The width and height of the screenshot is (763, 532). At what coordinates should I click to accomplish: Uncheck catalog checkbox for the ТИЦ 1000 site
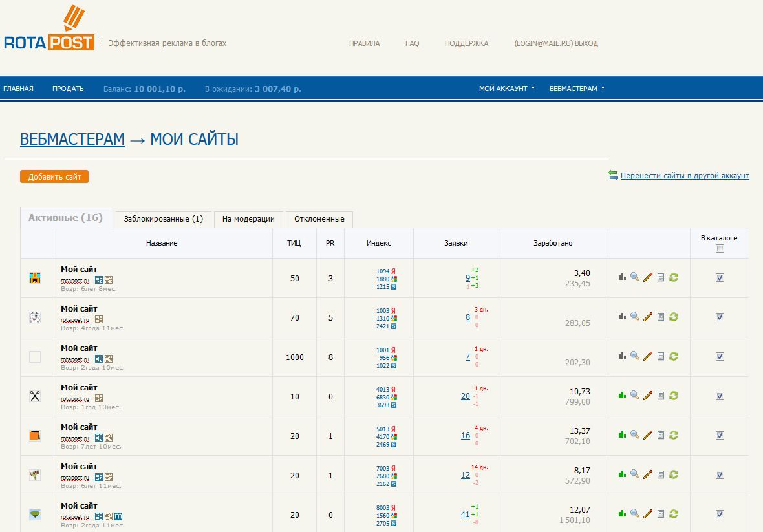pos(720,357)
